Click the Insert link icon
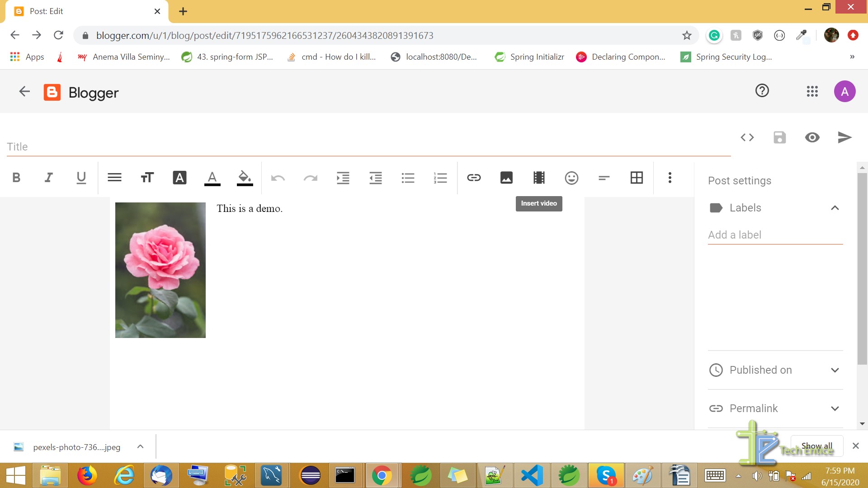 click(473, 177)
